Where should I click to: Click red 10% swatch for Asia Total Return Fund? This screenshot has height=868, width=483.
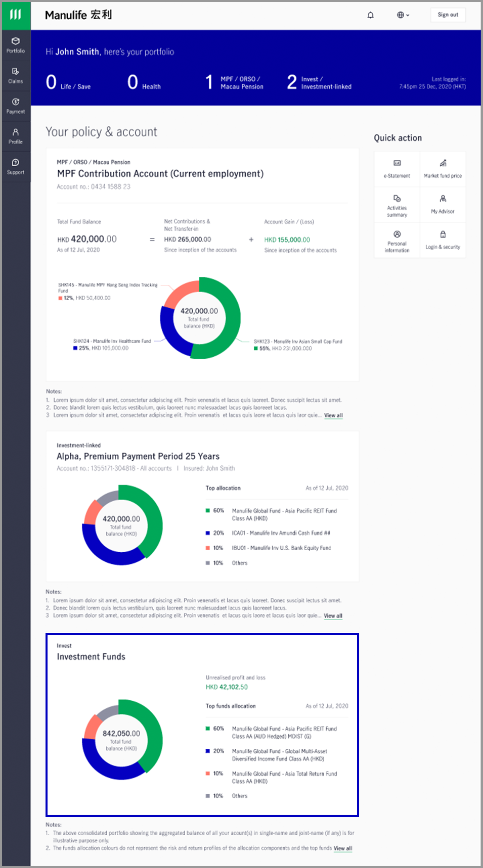click(207, 774)
